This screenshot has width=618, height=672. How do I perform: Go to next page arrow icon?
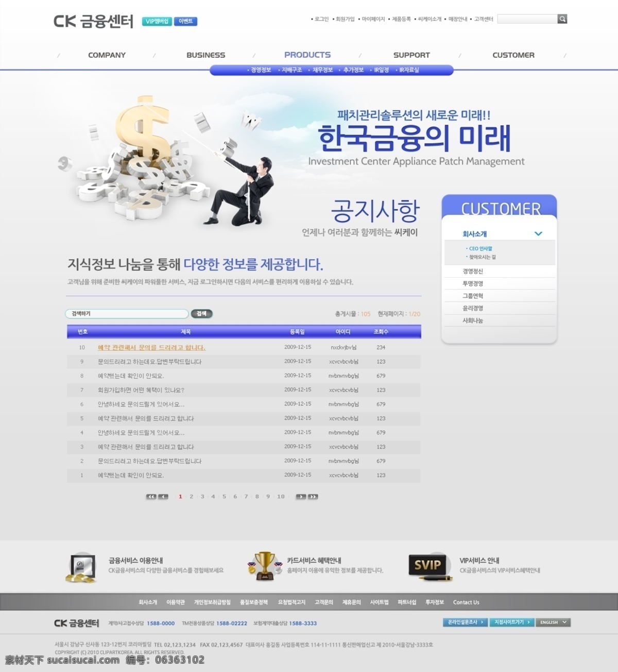[x=300, y=497]
